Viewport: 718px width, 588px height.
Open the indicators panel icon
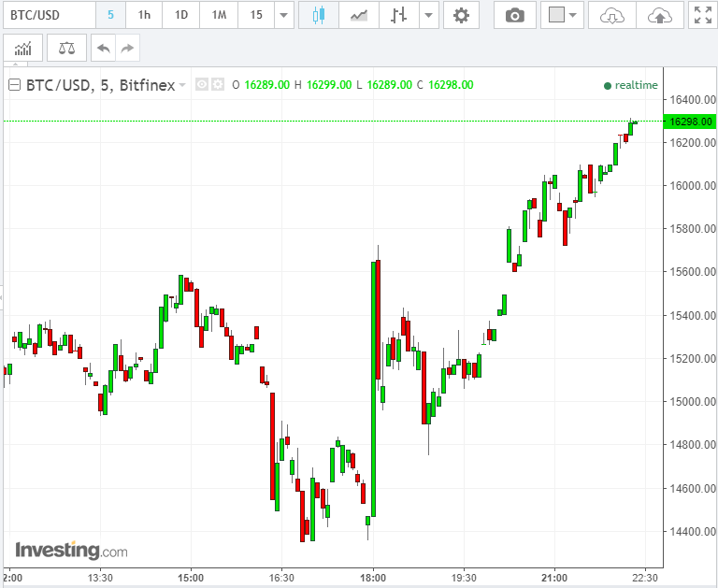coord(22,48)
